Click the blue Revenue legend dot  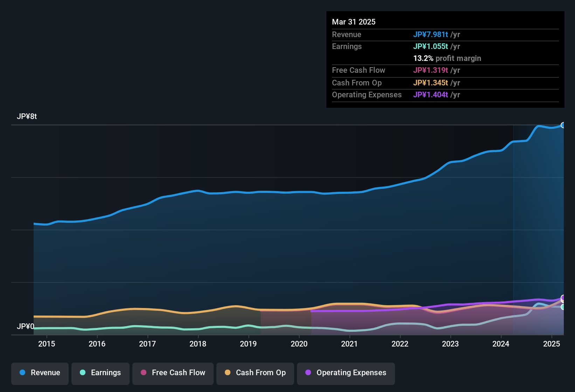click(22, 373)
